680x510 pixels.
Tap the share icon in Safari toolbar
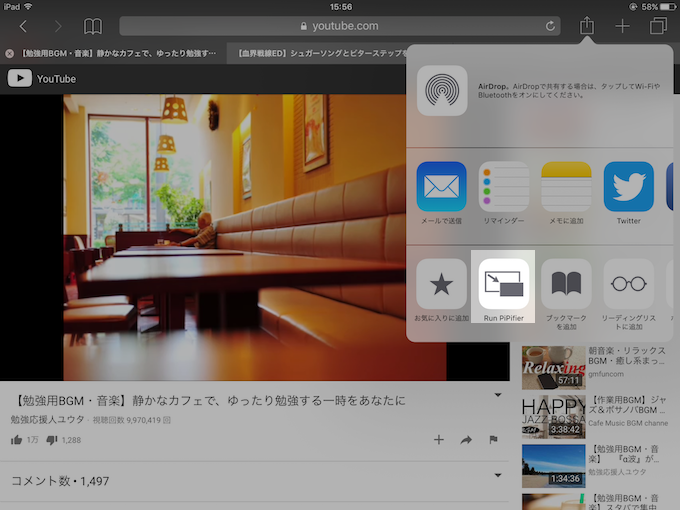coord(587,25)
